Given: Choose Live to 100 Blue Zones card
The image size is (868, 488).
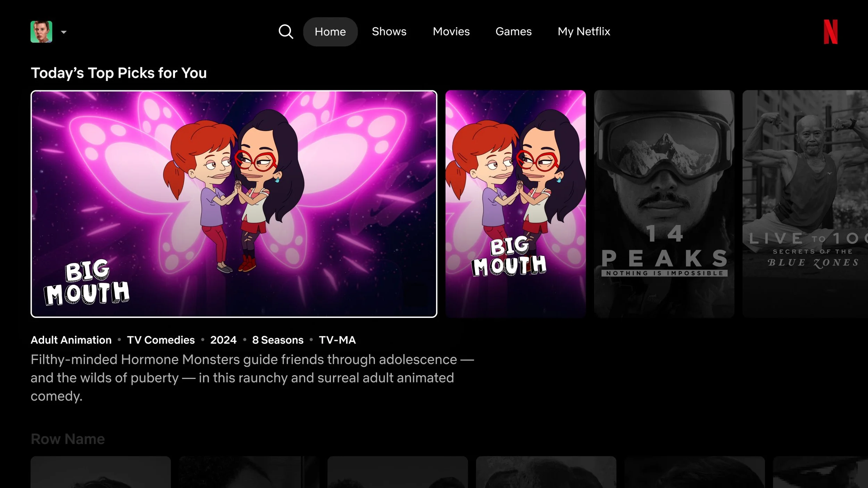Looking at the screenshot, I should pyautogui.click(x=805, y=204).
